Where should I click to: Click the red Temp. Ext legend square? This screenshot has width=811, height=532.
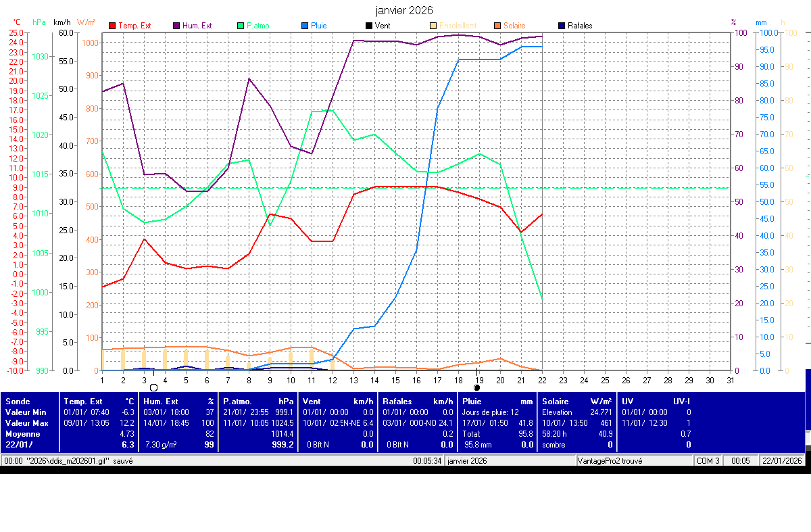coord(112,26)
